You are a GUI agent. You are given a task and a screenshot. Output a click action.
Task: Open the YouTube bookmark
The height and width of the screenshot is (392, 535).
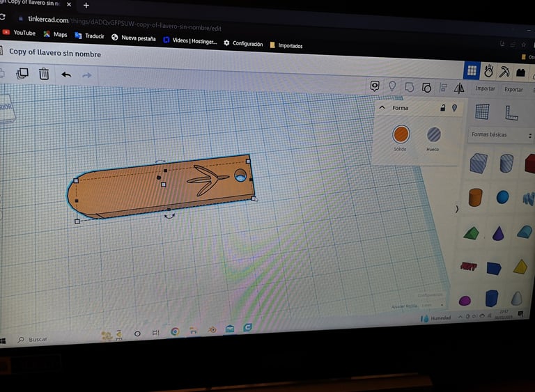coord(19,33)
